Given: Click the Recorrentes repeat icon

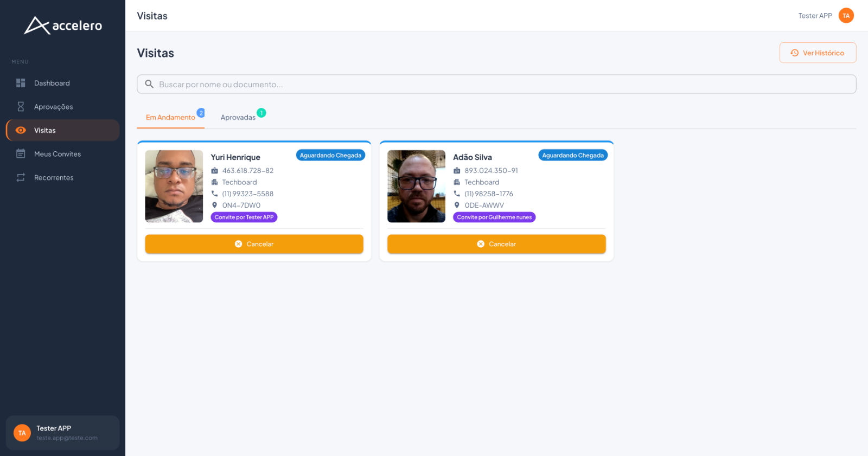Looking at the screenshot, I should (21, 177).
